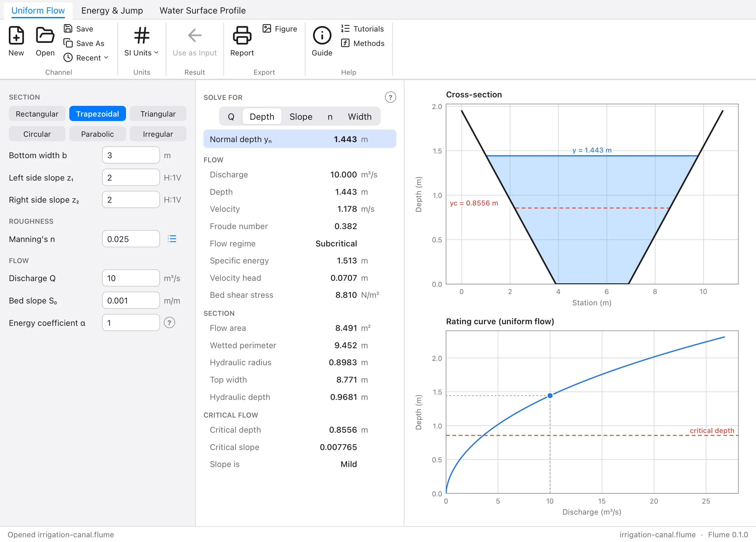Expand the Recent files dropdown
Viewport: 756px width, 542px height.
click(x=86, y=58)
